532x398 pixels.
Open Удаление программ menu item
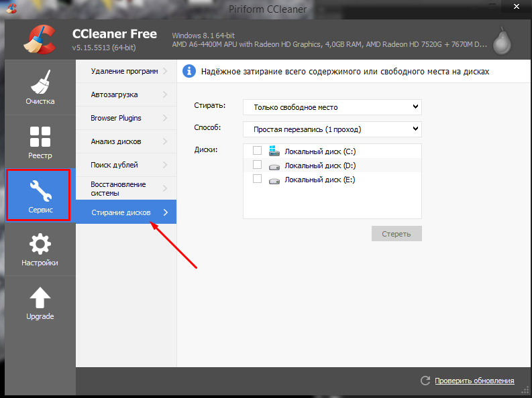click(x=125, y=71)
